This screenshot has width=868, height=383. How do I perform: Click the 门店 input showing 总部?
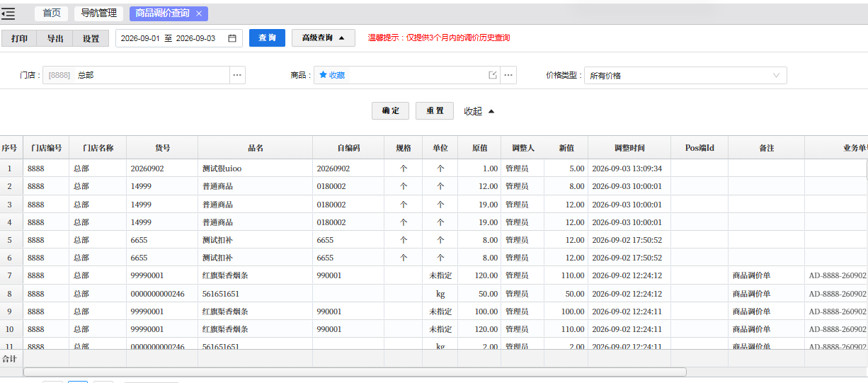click(x=136, y=75)
